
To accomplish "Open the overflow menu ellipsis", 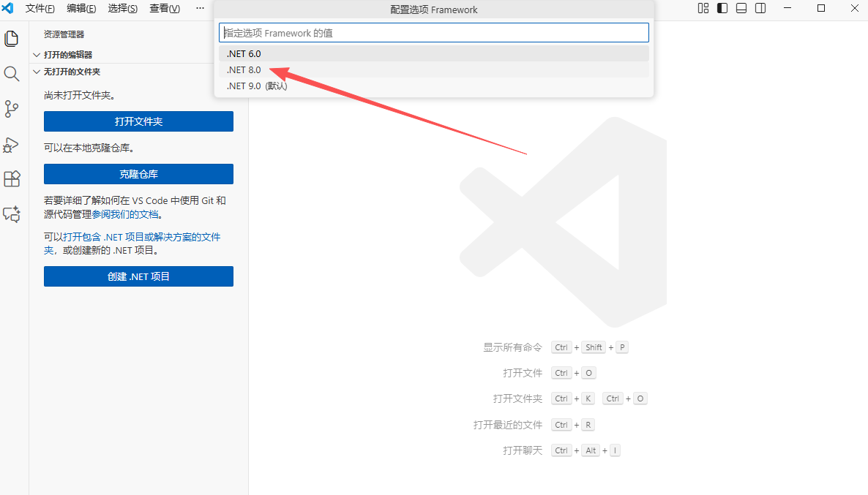I will click(x=200, y=8).
